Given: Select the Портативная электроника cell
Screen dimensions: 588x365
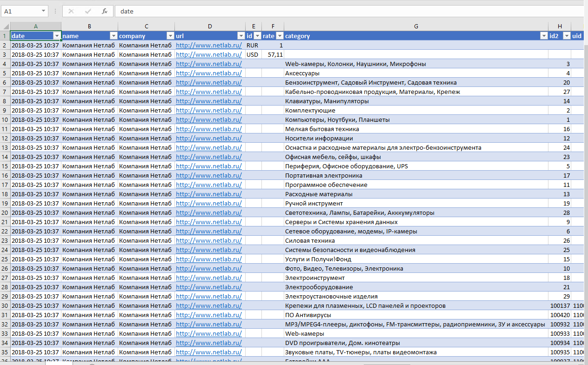Looking at the screenshot, I should tap(416, 175).
